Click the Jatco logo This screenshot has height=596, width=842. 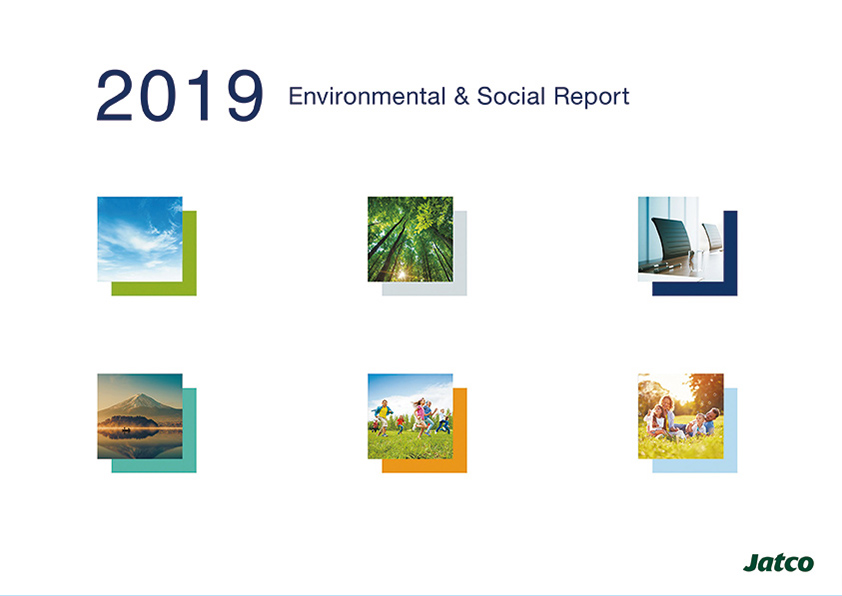click(778, 562)
